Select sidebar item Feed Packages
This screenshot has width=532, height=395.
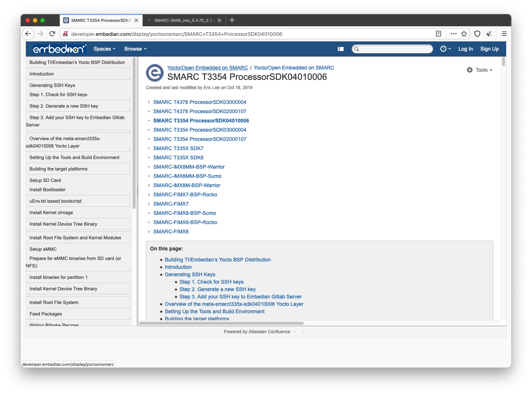(x=45, y=314)
